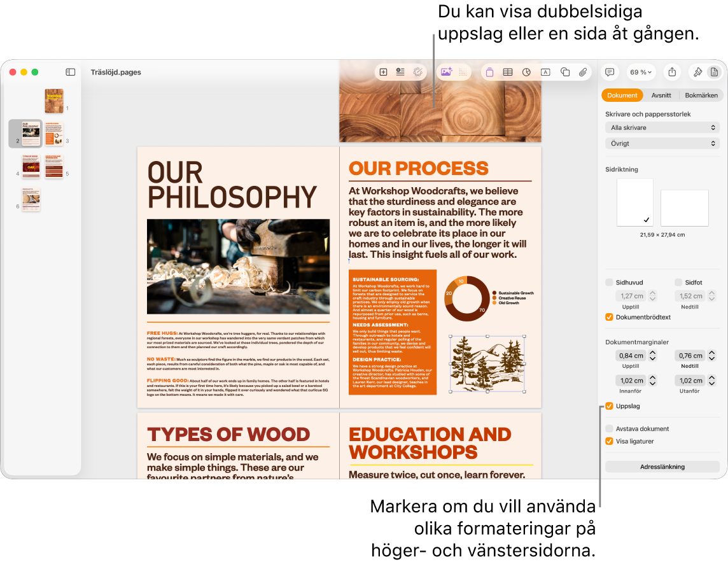Open the purple image generation tool

[x=446, y=72]
